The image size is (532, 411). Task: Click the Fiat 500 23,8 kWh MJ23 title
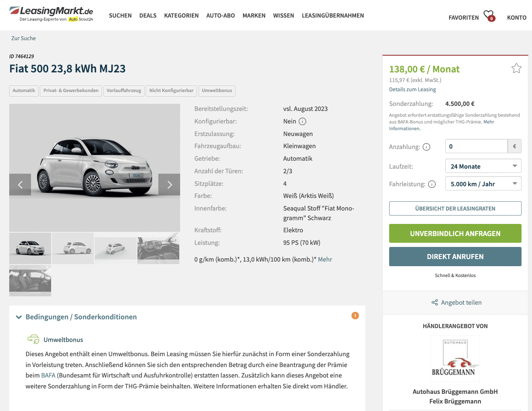pos(67,69)
